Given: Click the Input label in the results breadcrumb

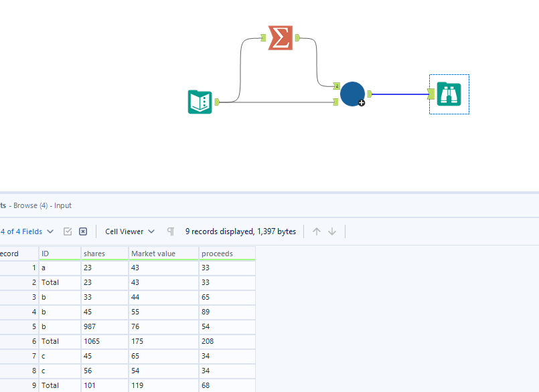Looking at the screenshot, I should click(x=63, y=205).
